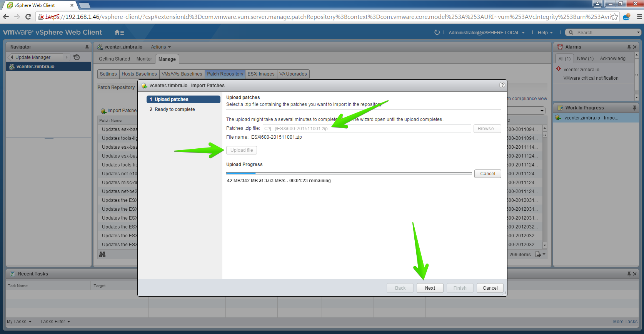Click the binoculars find icon below patch list

(x=102, y=254)
